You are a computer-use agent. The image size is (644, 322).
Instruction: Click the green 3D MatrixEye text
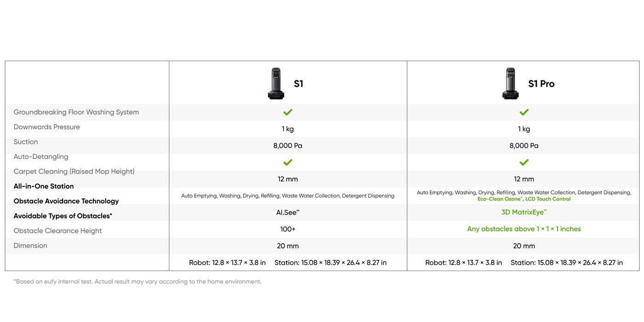tap(524, 213)
